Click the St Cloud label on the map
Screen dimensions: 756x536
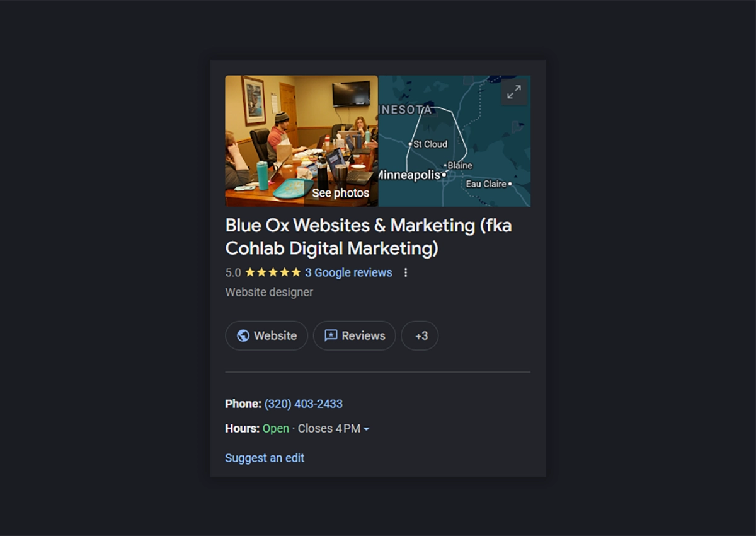point(430,144)
